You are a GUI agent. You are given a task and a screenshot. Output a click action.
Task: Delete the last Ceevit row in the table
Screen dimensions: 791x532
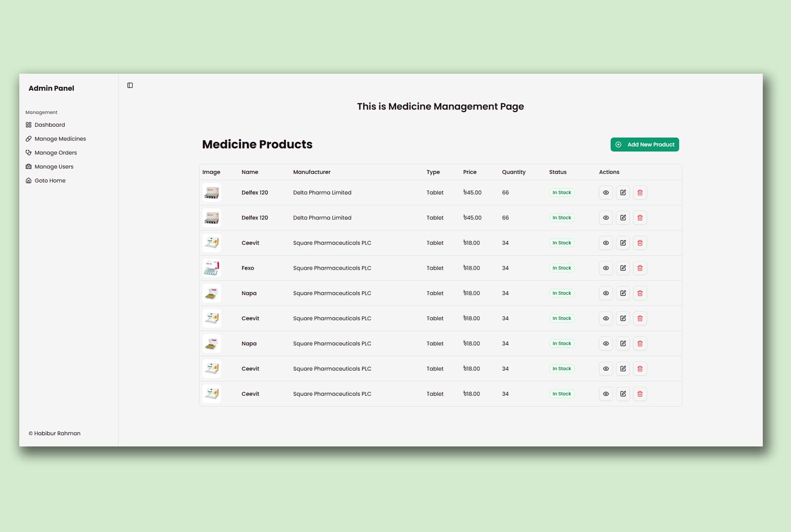(x=640, y=394)
